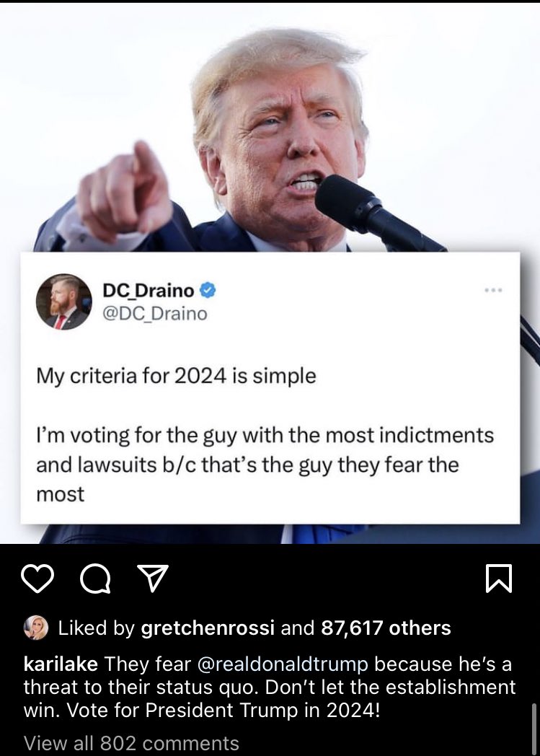Click the scrollbar at the right edge
Screen dimensions: 540x756
534,729
